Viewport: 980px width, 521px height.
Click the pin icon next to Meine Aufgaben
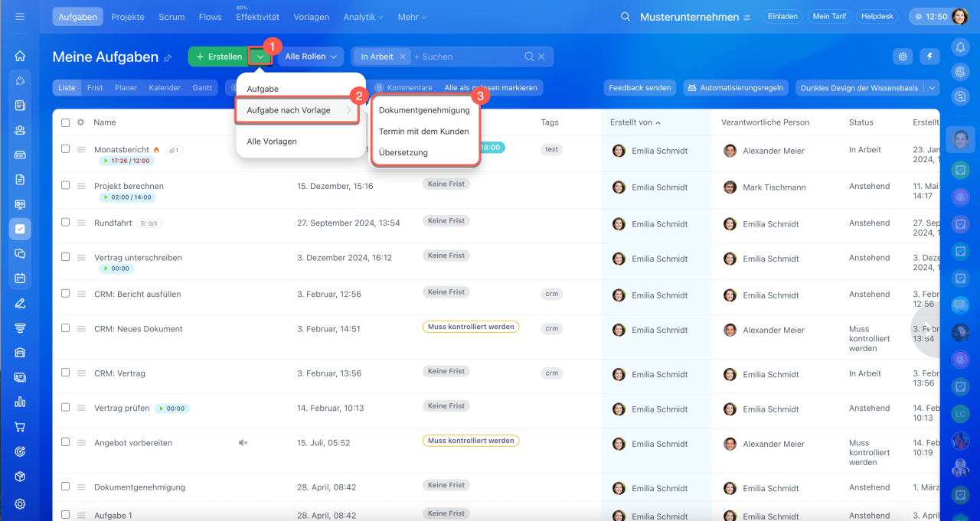[x=168, y=58]
